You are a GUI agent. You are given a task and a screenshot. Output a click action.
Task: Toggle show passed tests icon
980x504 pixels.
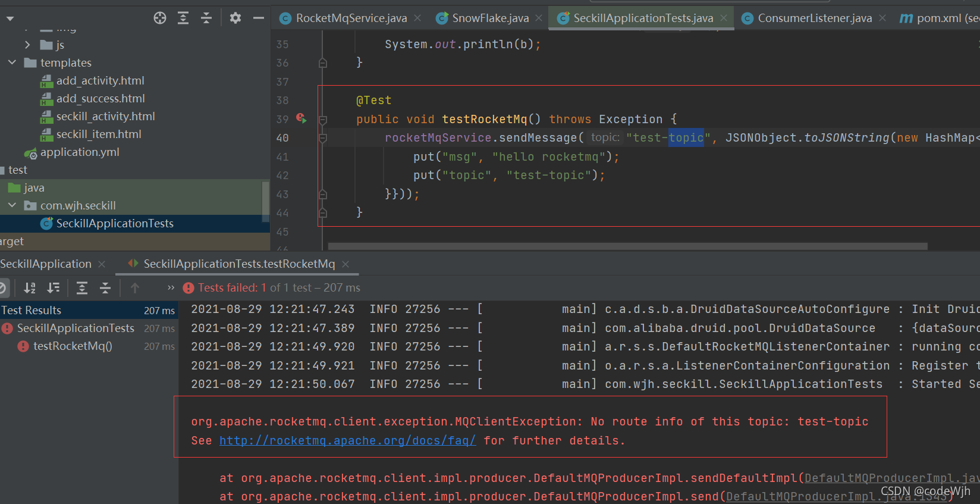point(2,288)
